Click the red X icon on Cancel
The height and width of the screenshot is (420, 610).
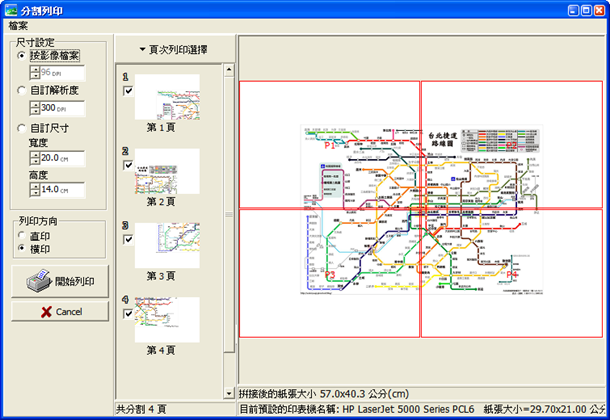pyautogui.click(x=46, y=312)
